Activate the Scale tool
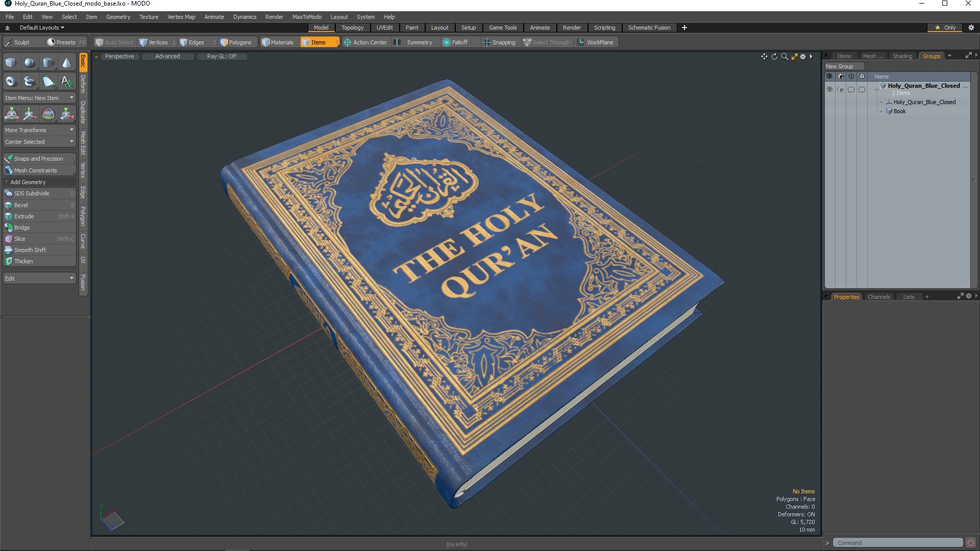Screen dimensions: 980x551 pos(66,114)
